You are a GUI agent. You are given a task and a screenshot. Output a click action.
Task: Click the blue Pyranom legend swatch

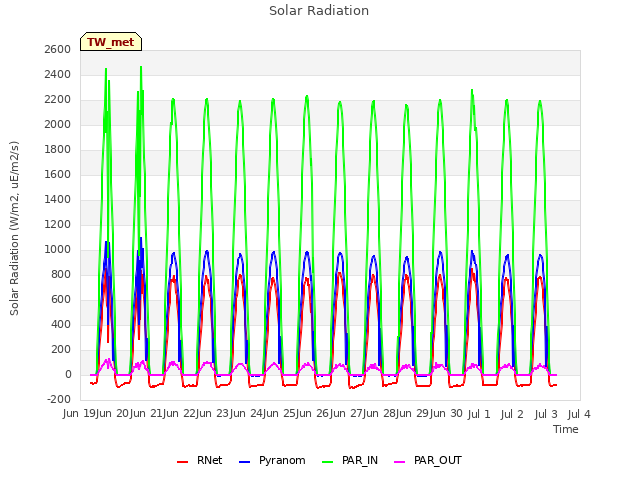[x=244, y=462]
